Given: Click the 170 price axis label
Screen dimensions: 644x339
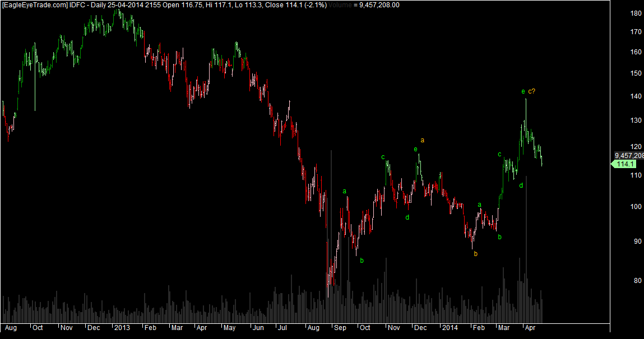Looking at the screenshot, I should tap(636, 31).
